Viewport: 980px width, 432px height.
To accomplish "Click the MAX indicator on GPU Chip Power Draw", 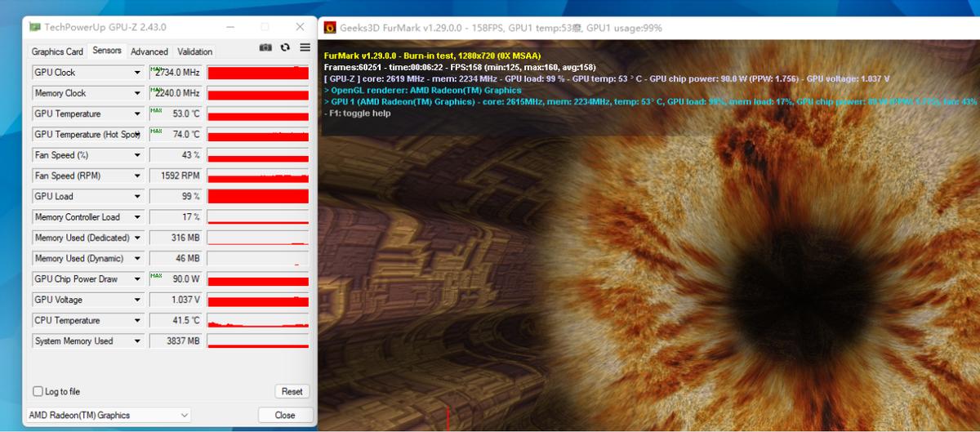I will click(x=156, y=276).
